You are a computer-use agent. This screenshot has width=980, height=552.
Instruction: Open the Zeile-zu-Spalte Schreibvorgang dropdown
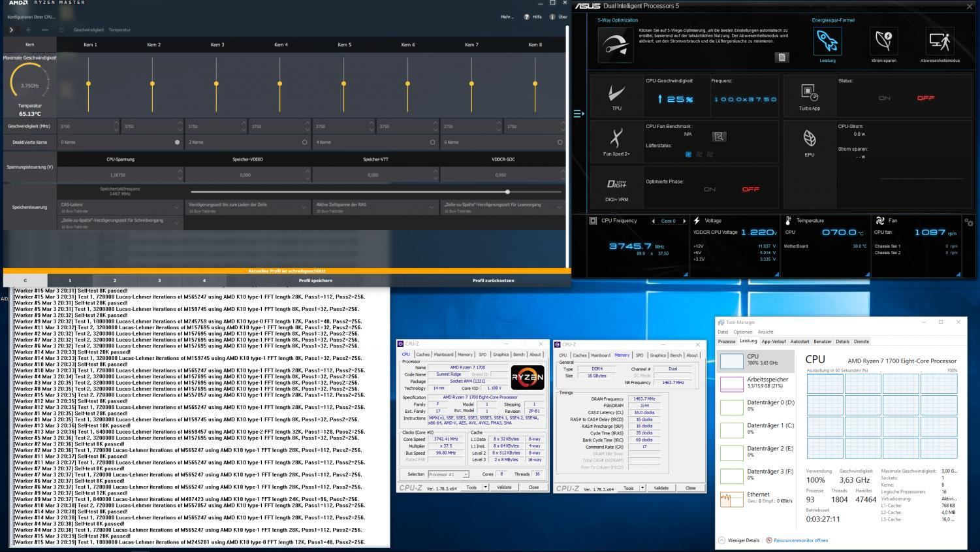pyautogui.click(x=120, y=223)
